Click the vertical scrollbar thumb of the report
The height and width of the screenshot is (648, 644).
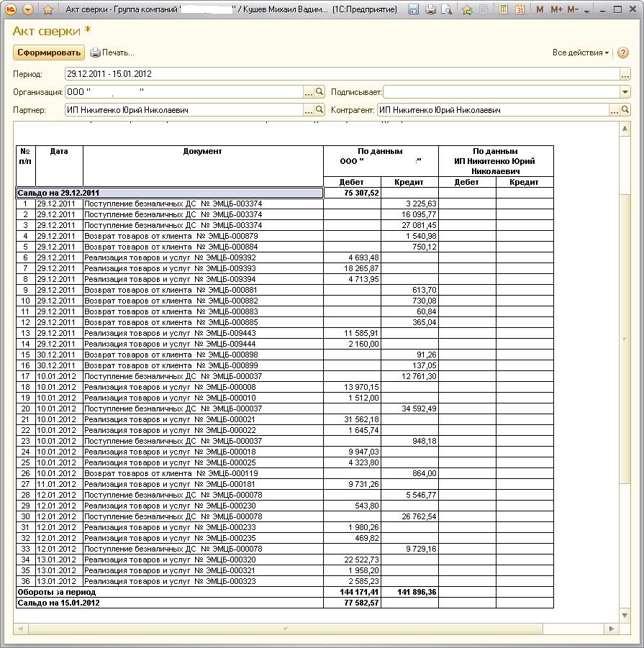(625, 339)
